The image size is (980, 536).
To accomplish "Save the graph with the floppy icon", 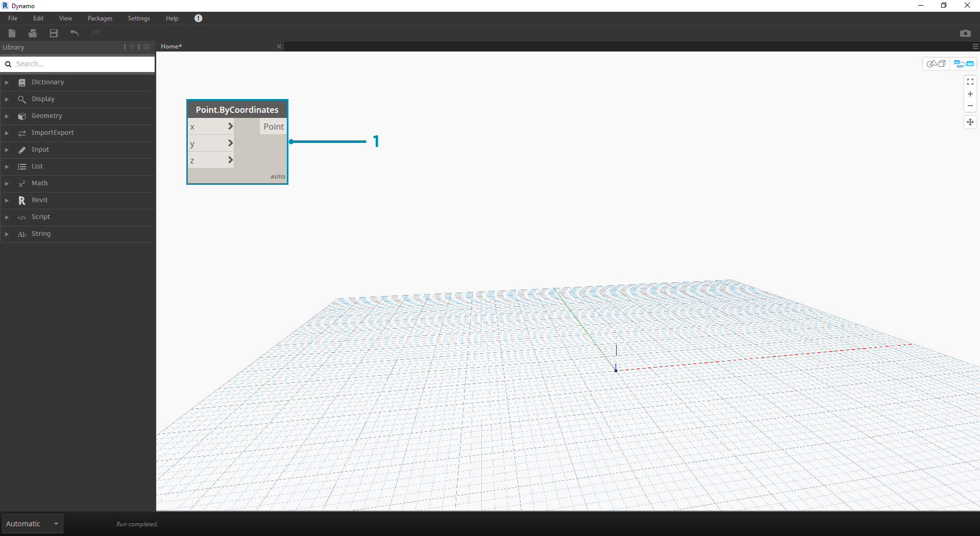I will (x=54, y=33).
